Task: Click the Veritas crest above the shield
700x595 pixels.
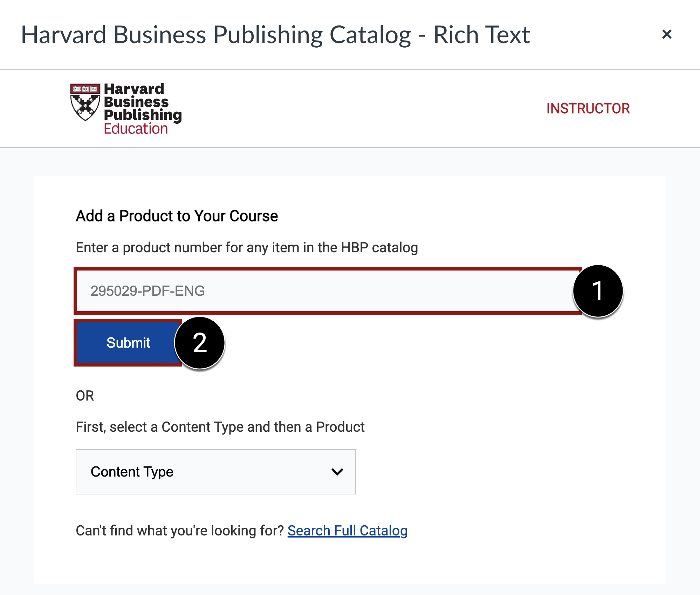Action: click(x=85, y=89)
